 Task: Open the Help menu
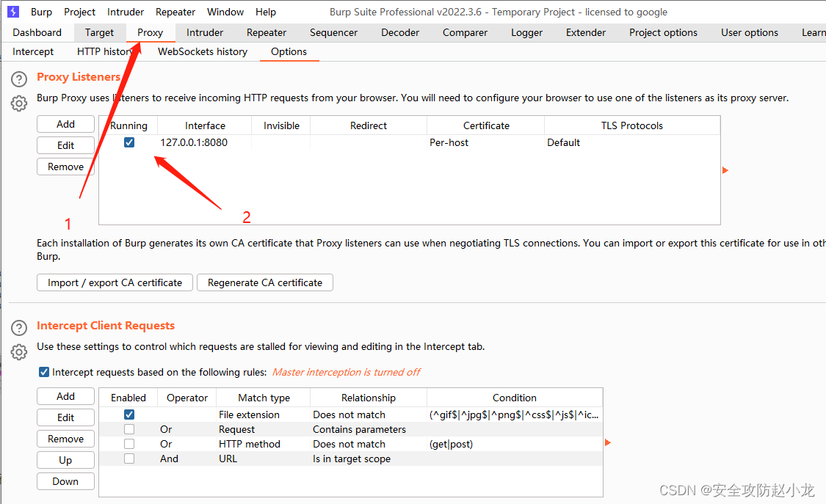coord(266,12)
